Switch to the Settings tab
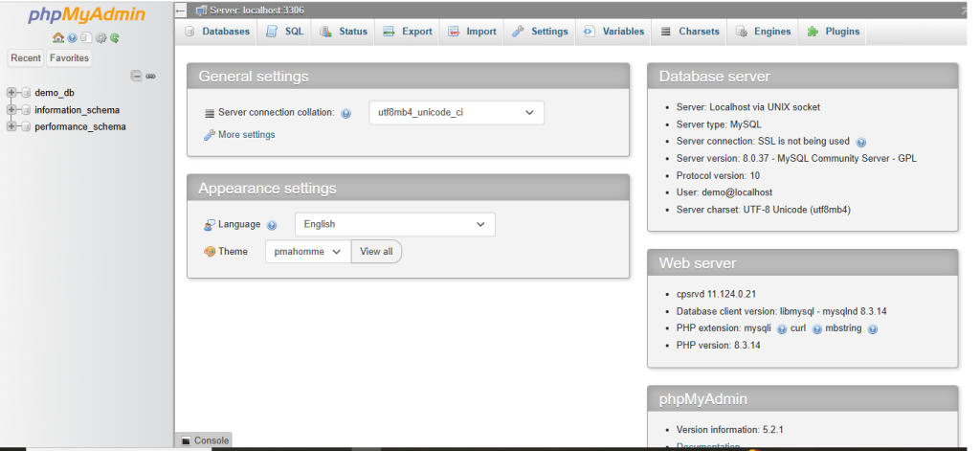The width and height of the screenshot is (980, 451). pyautogui.click(x=540, y=32)
